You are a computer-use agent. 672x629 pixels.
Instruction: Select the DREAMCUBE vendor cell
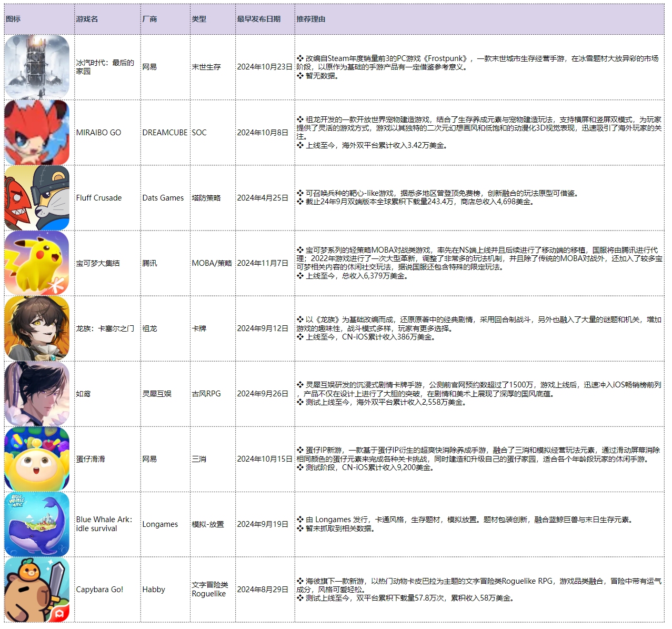click(x=165, y=133)
